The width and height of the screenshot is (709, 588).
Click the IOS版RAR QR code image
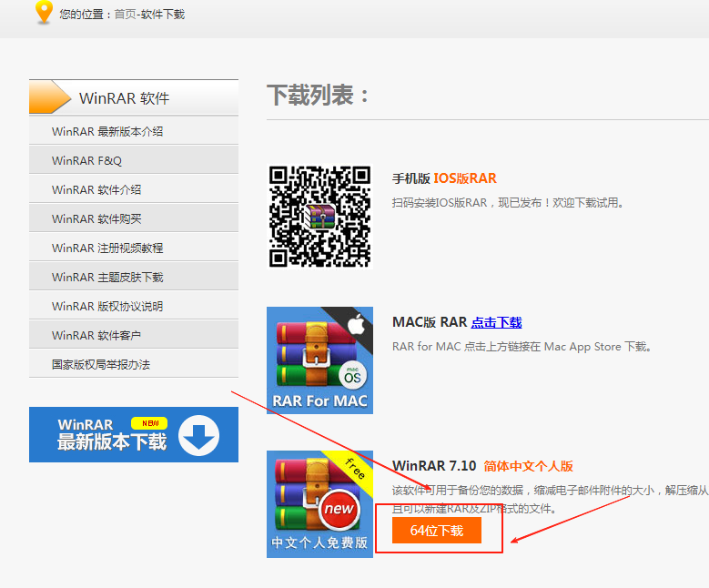pos(319,217)
